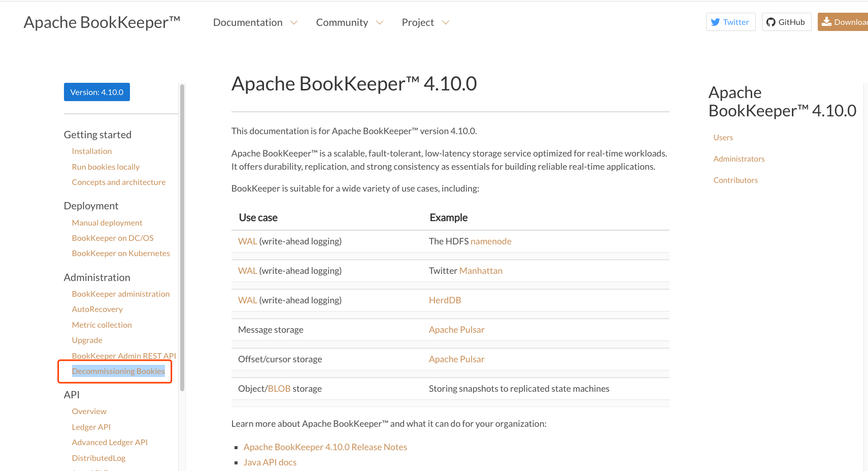Click WAL link in Twitter Manhattan row

[248, 271]
